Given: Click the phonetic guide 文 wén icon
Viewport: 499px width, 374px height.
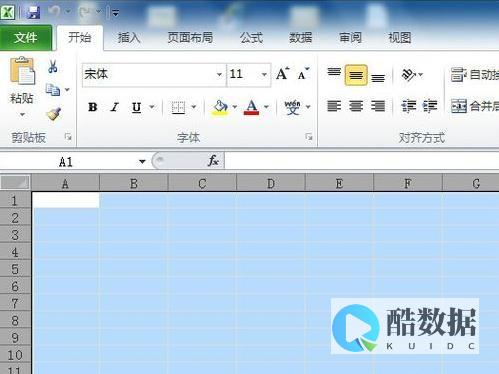Looking at the screenshot, I should (292, 107).
